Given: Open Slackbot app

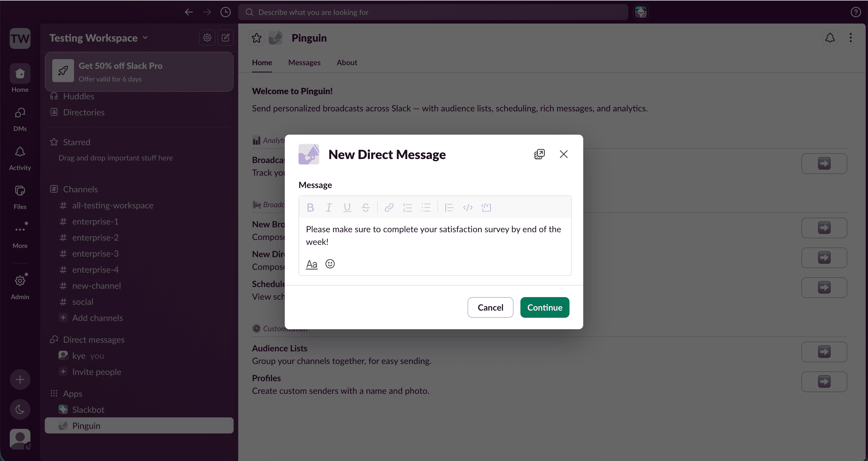Looking at the screenshot, I should pos(139,410).
